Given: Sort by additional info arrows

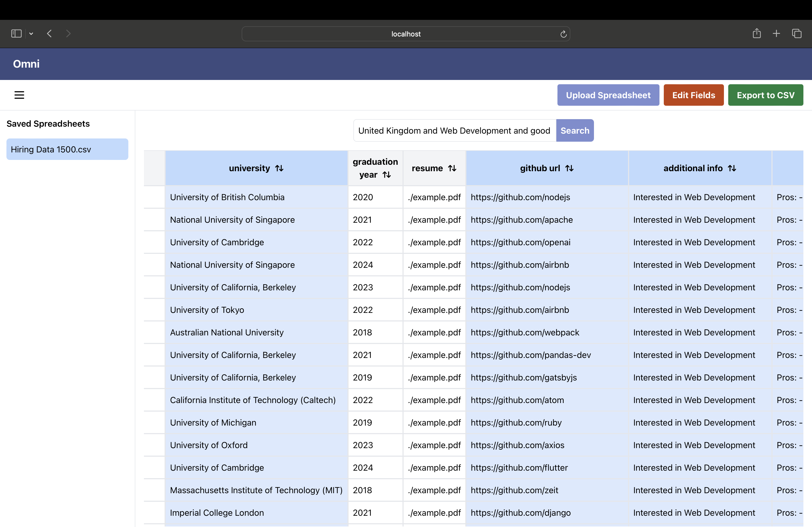Looking at the screenshot, I should click(x=731, y=168).
